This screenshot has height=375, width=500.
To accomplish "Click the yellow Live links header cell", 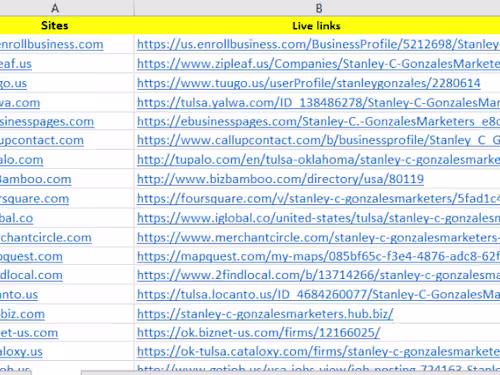I will (317, 25).
